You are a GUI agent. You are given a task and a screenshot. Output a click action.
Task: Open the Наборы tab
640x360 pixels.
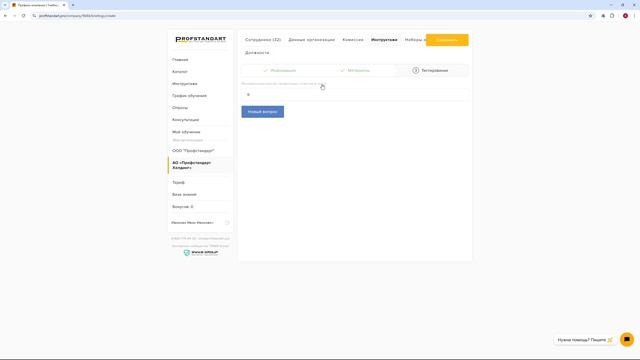pos(415,40)
